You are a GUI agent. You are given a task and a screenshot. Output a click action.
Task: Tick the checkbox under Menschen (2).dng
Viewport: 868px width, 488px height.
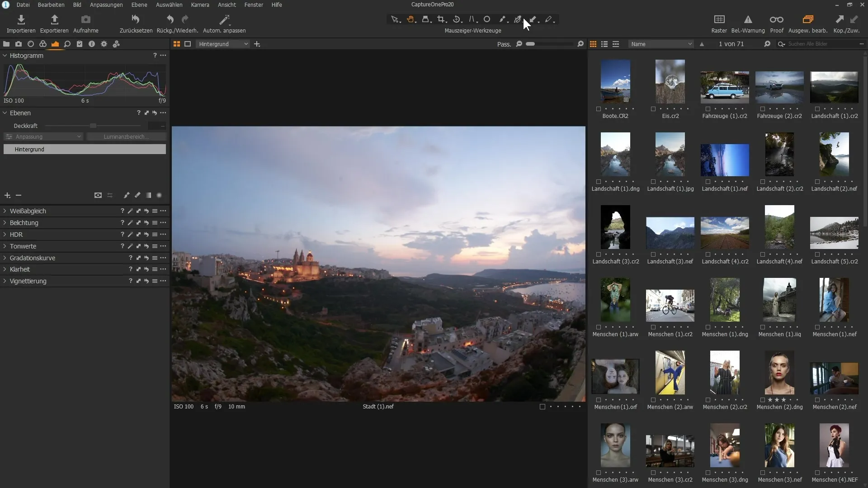coord(763,400)
